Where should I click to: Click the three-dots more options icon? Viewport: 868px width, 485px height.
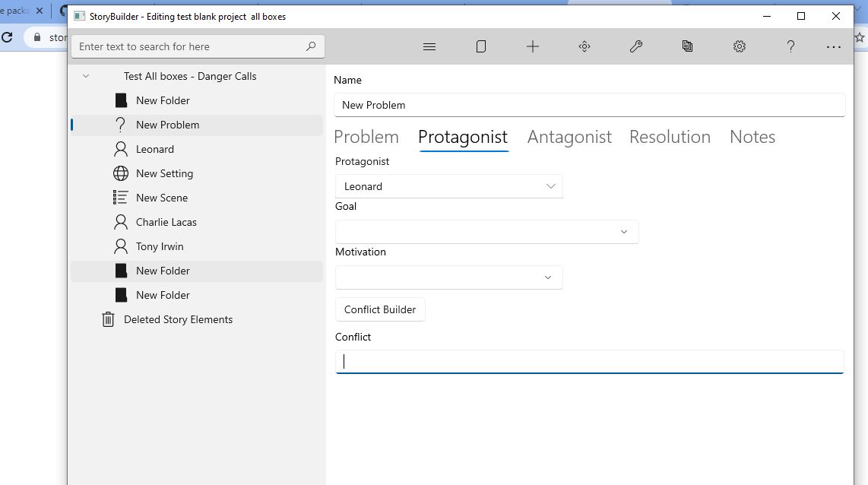click(x=834, y=46)
